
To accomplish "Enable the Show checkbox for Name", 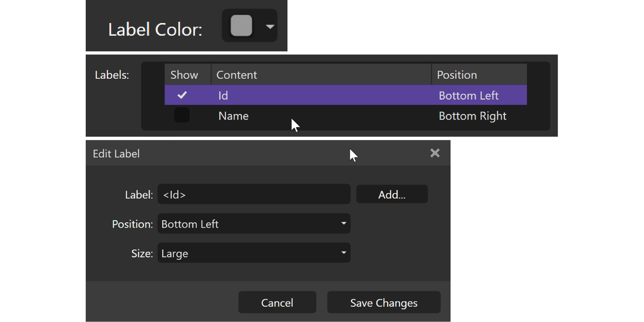I will coord(182,115).
